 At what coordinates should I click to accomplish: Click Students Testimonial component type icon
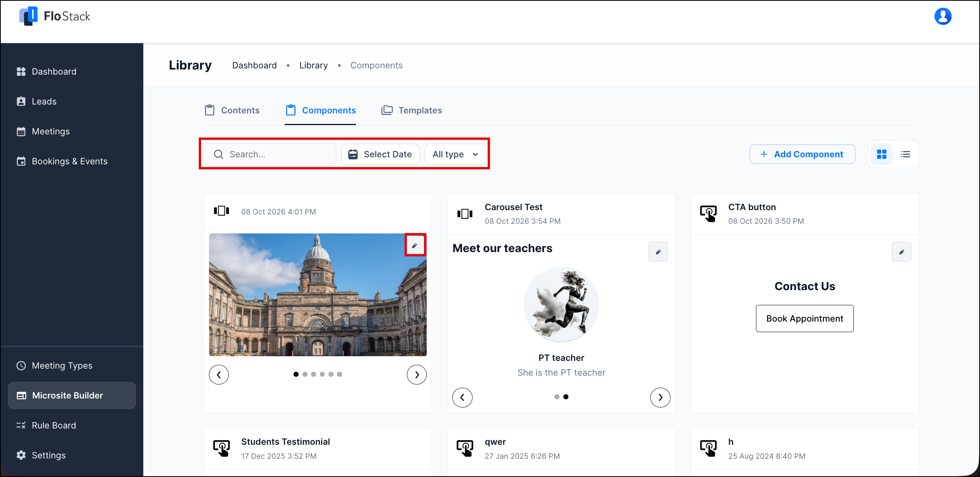click(x=221, y=448)
